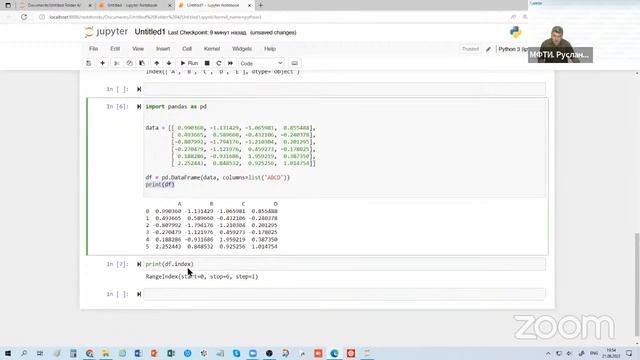This screenshot has height=360, width=640.
Task: Select the Untitled1 - Jupyter Notebook tab
Action: tap(212, 5)
